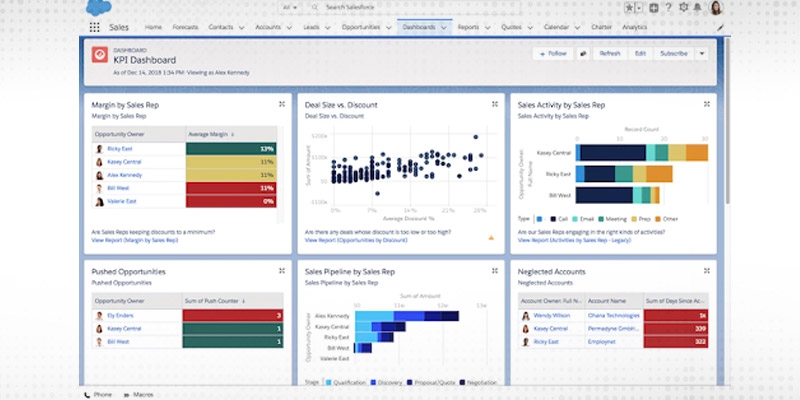Click the Edit dashboard button

[x=640, y=54]
